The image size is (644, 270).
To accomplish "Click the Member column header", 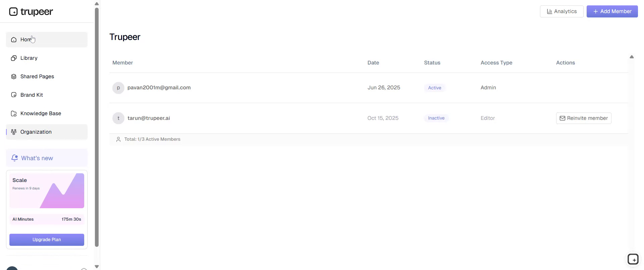I will click(122, 63).
